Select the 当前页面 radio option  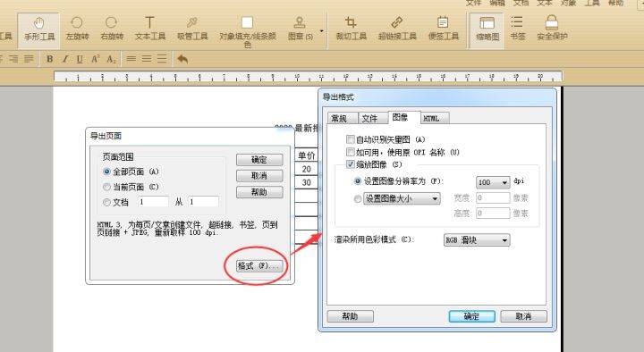(106, 187)
